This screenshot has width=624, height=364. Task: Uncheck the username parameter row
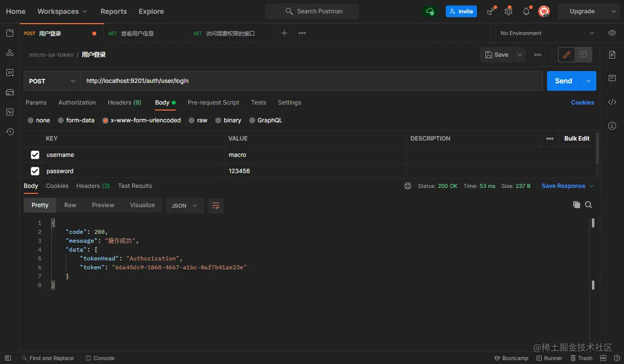[x=35, y=155]
